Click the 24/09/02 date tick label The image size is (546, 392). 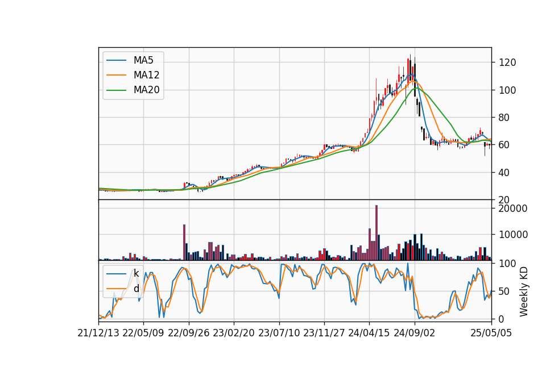(415, 333)
